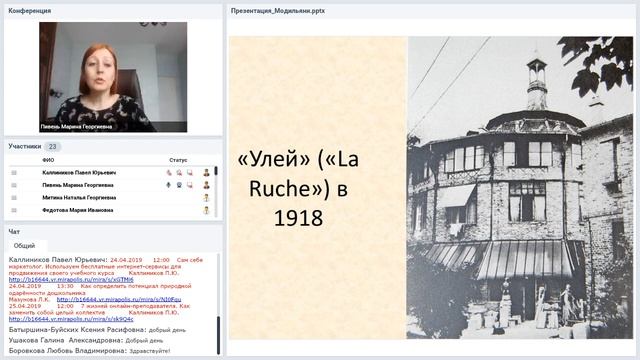This screenshot has height=360, width=640.
Task: Click the presenter name caption on video
Action: click(x=76, y=127)
